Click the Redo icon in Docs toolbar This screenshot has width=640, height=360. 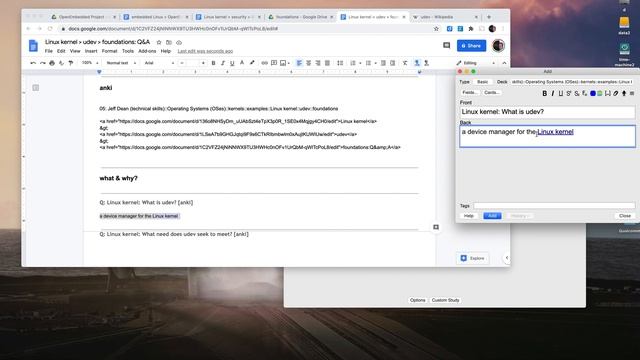pos(42,63)
